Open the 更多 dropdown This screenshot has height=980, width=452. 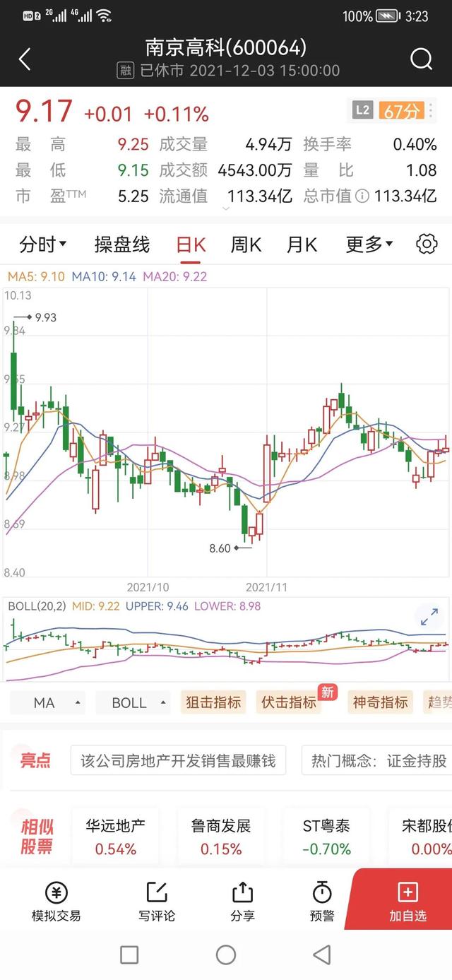coord(369,244)
